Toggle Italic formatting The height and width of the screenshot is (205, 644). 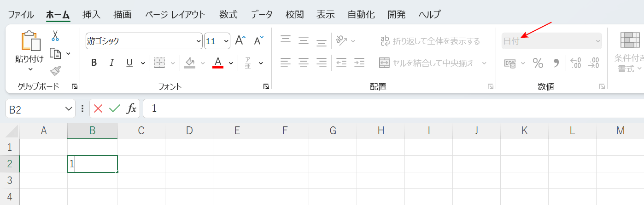coord(111,63)
